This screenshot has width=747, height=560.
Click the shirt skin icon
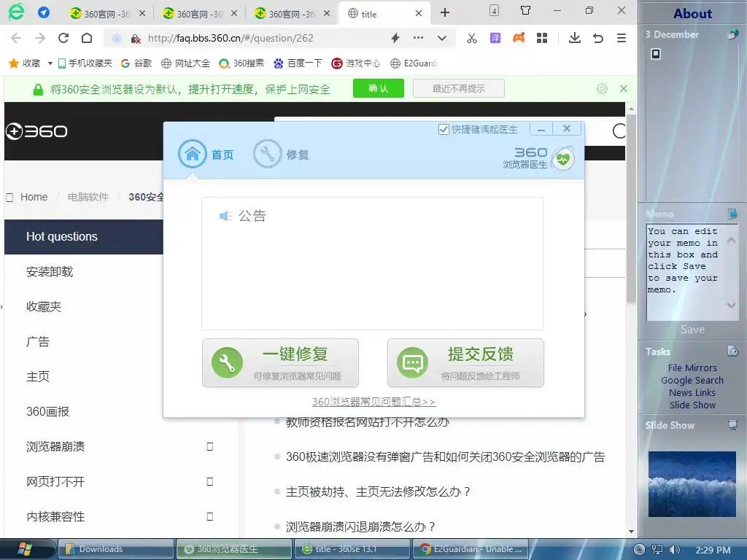point(525,10)
